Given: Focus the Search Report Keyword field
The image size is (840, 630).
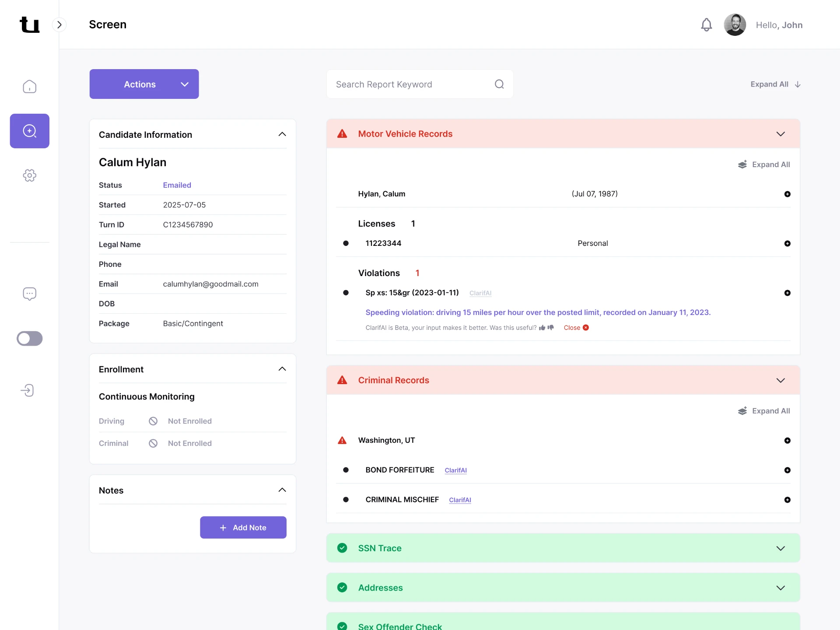Looking at the screenshot, I should 420,84.
